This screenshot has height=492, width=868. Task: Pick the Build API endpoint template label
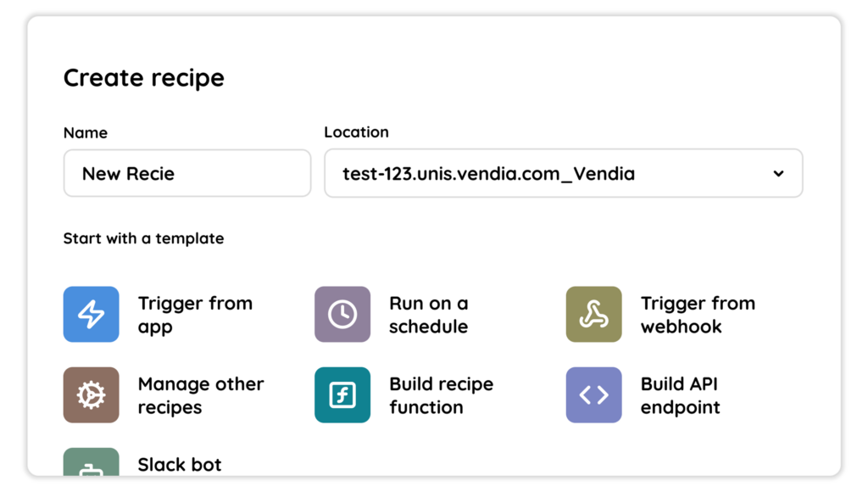(x=680, y=395)
